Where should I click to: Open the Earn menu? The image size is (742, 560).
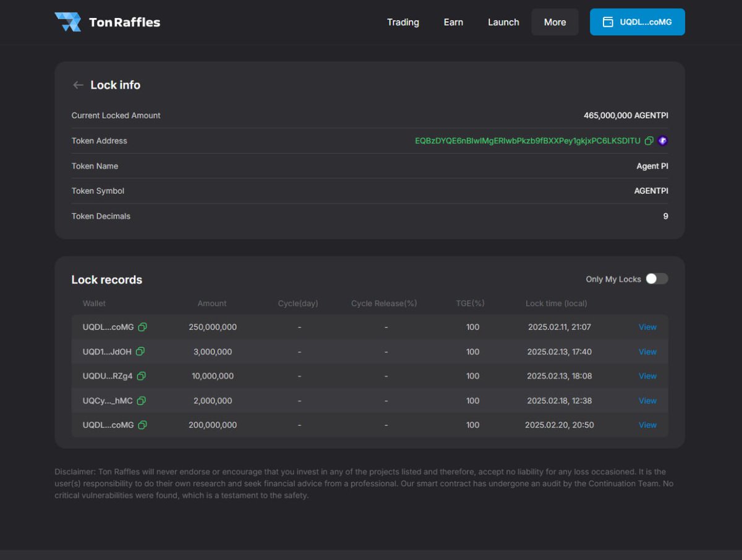coord(453,22)
